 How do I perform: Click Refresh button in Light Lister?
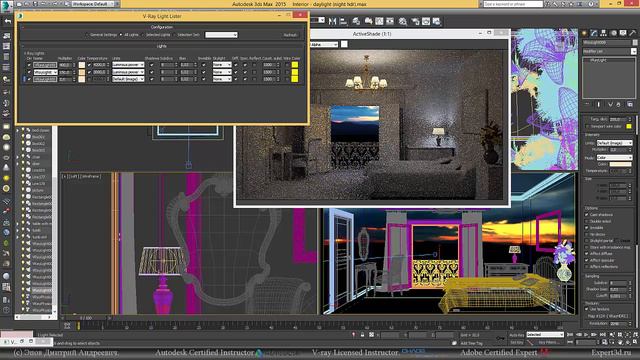(x=290, y=35)
